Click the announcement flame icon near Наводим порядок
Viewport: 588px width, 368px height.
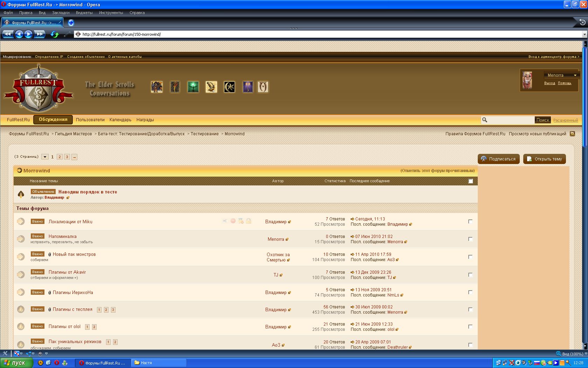click(x=21, y=194)
